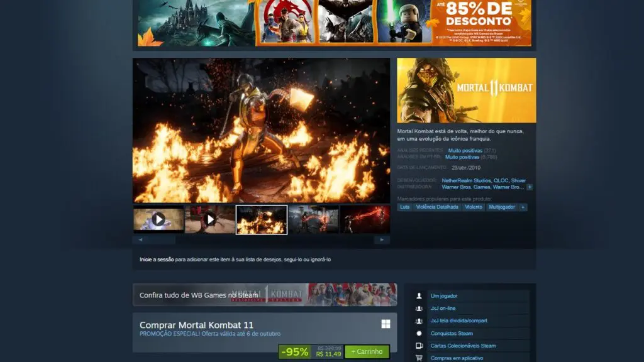Open the NetherRealm Studios developer link

[466, 180]
